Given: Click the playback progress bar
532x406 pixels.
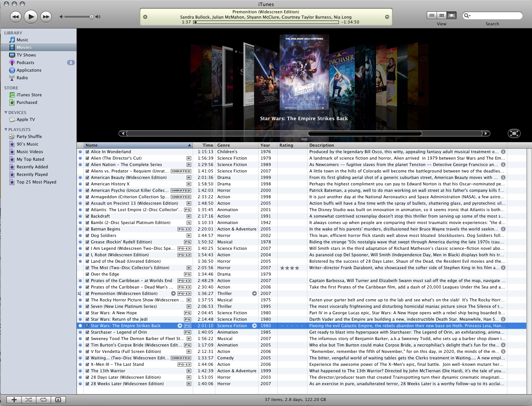Looking at the screenshot, I should pos(266,22).
